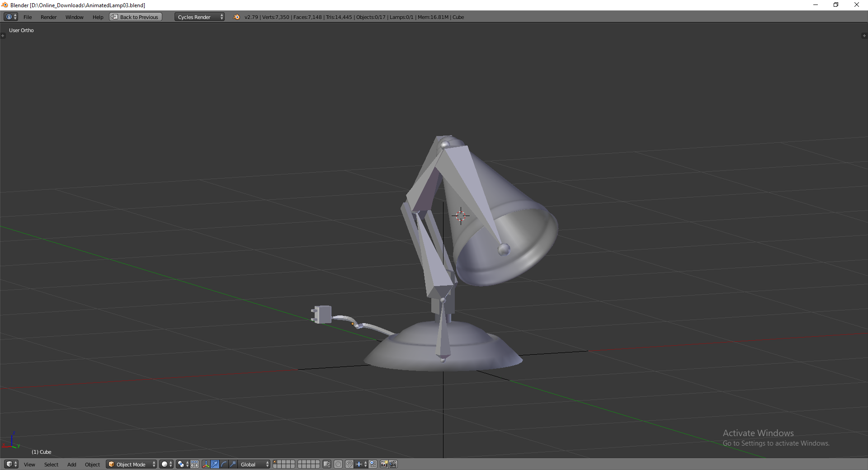
Task: Expand the Object Mode dropdown
Action: [x=132, y=464]
